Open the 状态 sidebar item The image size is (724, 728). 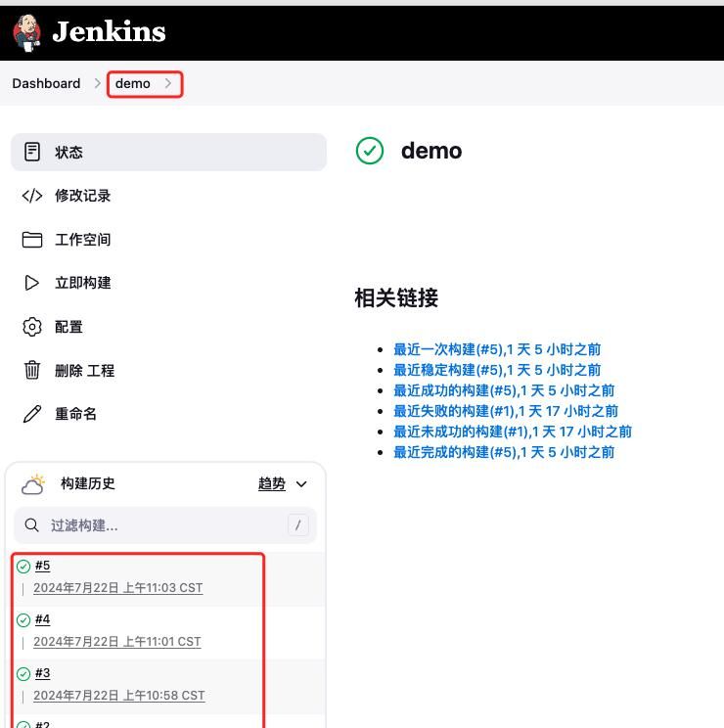168,152
